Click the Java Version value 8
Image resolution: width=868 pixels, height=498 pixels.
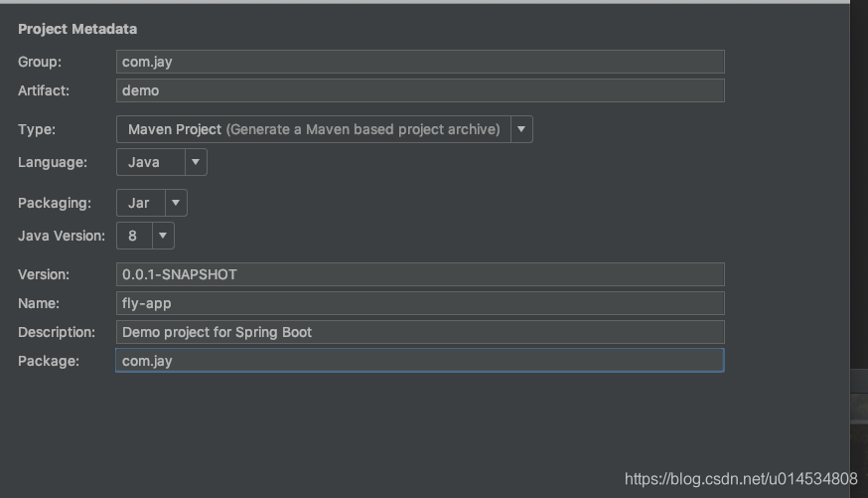[x=133, y=236]
